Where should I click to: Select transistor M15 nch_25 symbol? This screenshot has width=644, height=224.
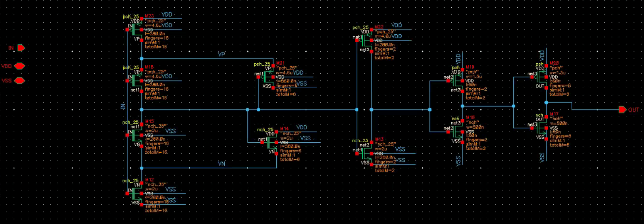pyautogui.click(x=136, y=135)
